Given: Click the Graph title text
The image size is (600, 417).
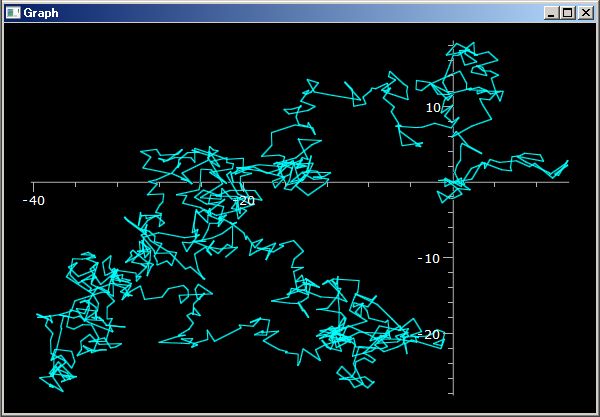Looking at the screenshot, I should [x=41, y=13].
